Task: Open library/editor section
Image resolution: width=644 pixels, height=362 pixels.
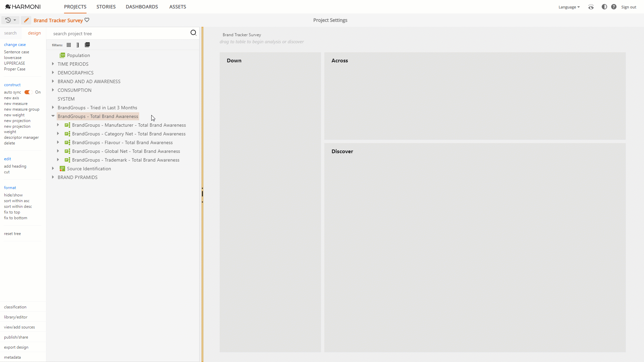Action: click(x=16, y=317)
